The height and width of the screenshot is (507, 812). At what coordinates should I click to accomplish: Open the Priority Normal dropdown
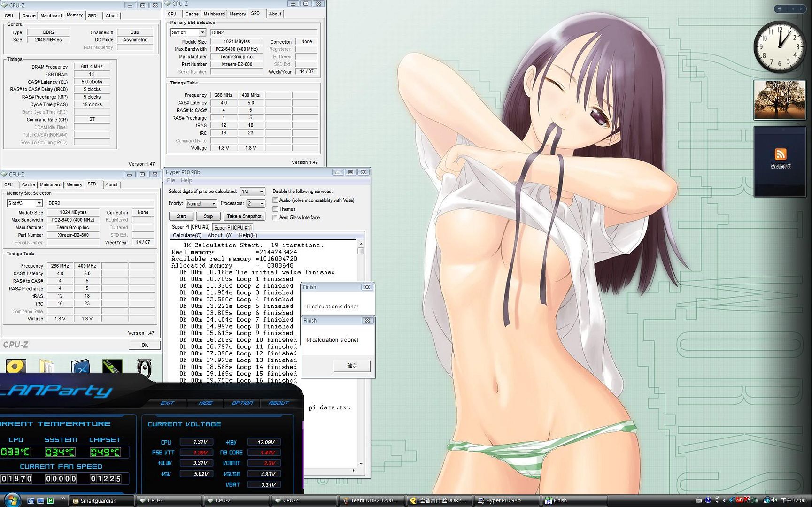pyautogui.click(x=201, y=203)
